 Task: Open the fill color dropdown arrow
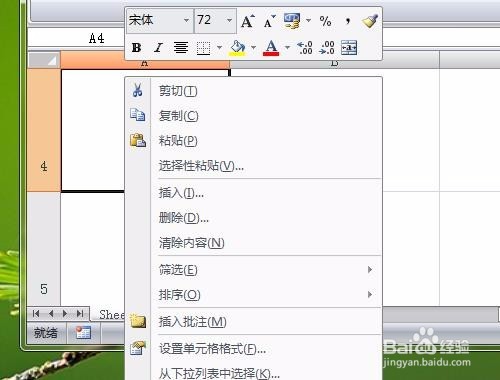click(x=253, y=48)
